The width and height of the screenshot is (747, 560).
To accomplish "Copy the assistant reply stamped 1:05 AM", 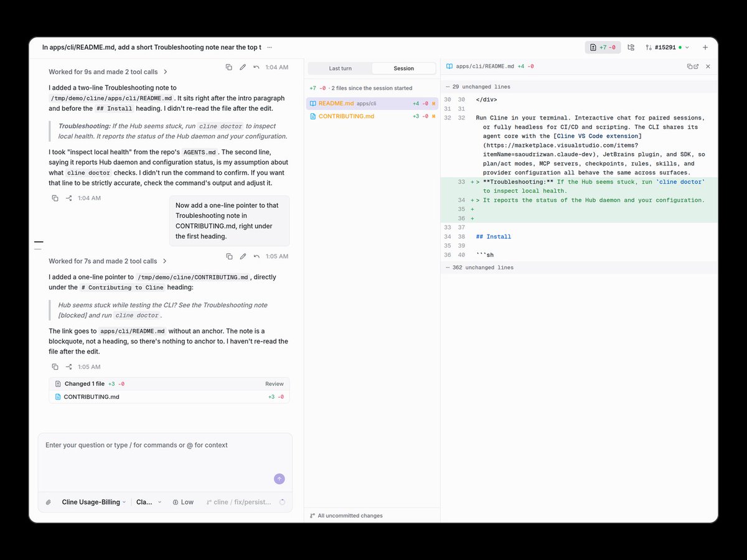I will (x=55, y=367).
